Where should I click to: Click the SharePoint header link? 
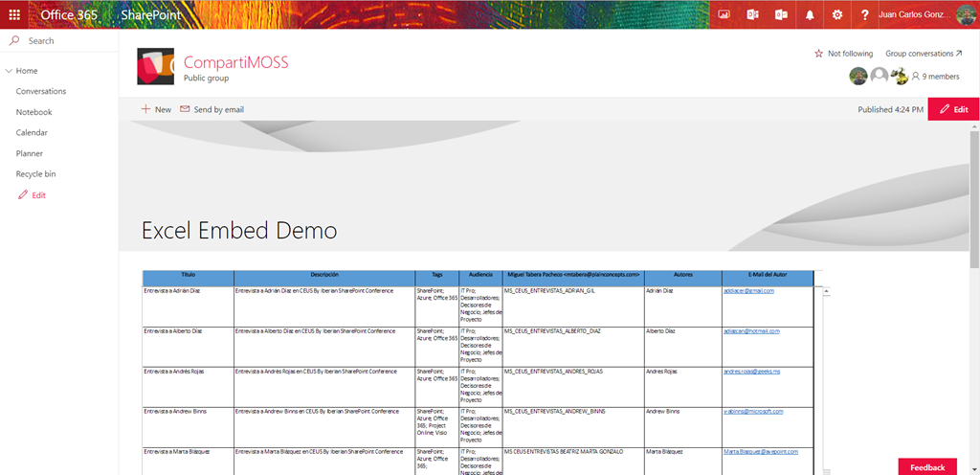pos(150,14)
